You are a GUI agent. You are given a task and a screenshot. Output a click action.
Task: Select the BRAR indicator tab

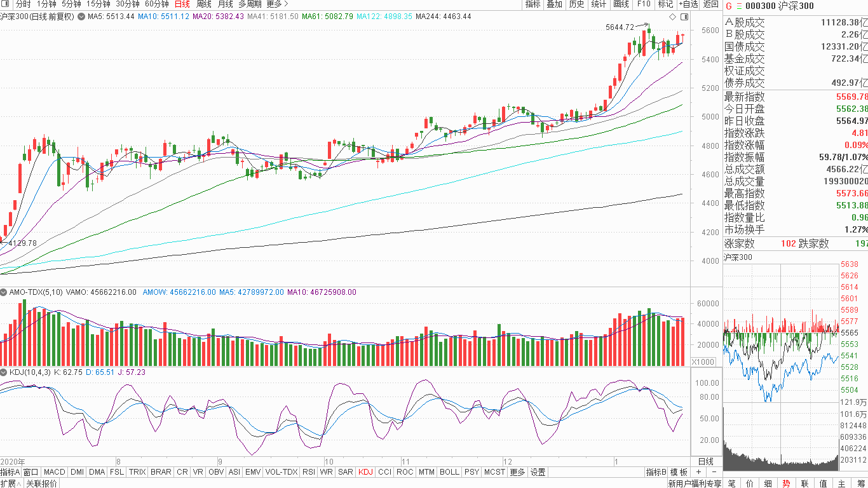[161, 472]
